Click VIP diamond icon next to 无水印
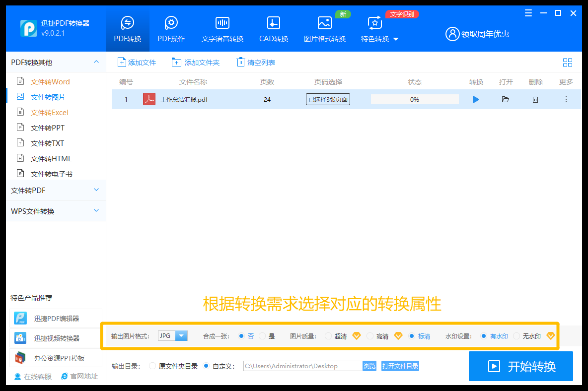Viewport: 588px width, 391px height. click(x=550, y=336)
